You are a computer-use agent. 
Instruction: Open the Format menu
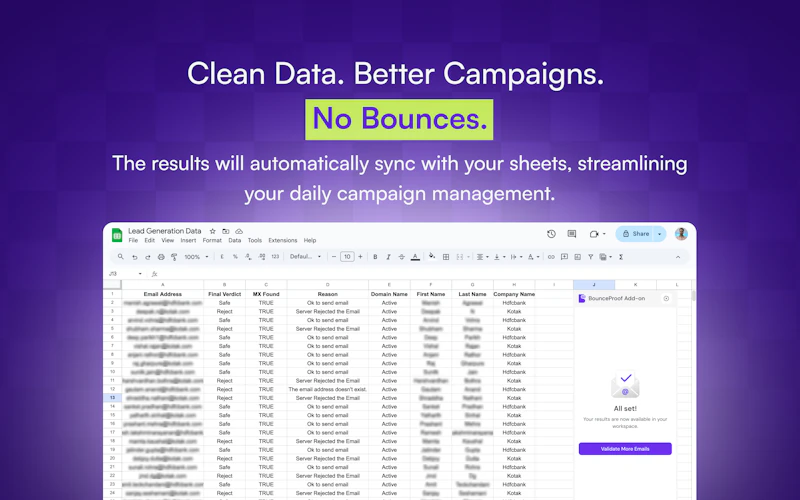coord(212,240)
